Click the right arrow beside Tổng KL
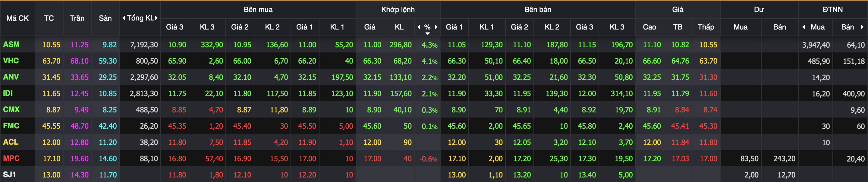Image resolution: width=868 pixels, height=182 pixels. 156,18
